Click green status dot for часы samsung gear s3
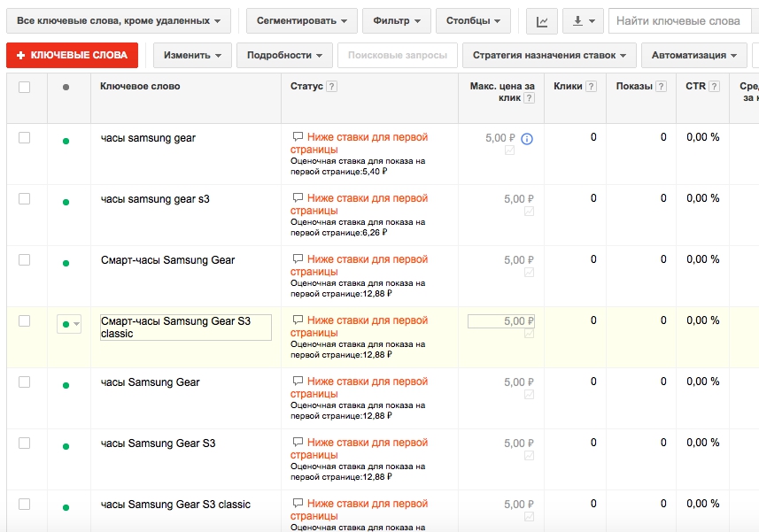The width and height of the screenshot is (759, 532). point(66,202)
